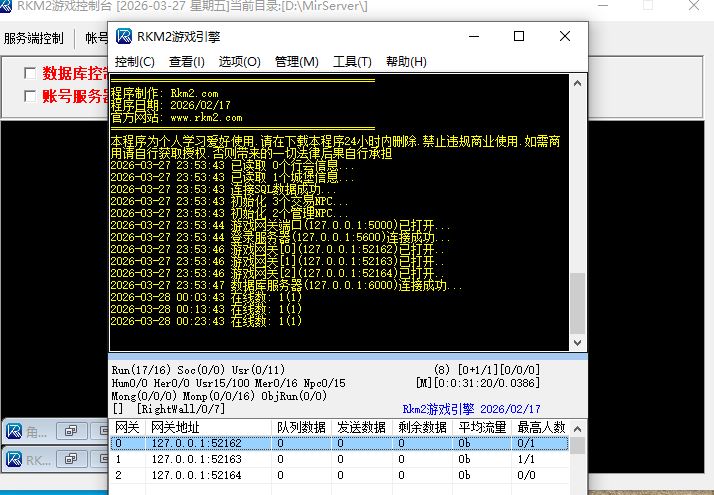This screenshot has height=495, width=714.
Task: Click the log scrollbar down arrow
Action: (x=577, y=343)
